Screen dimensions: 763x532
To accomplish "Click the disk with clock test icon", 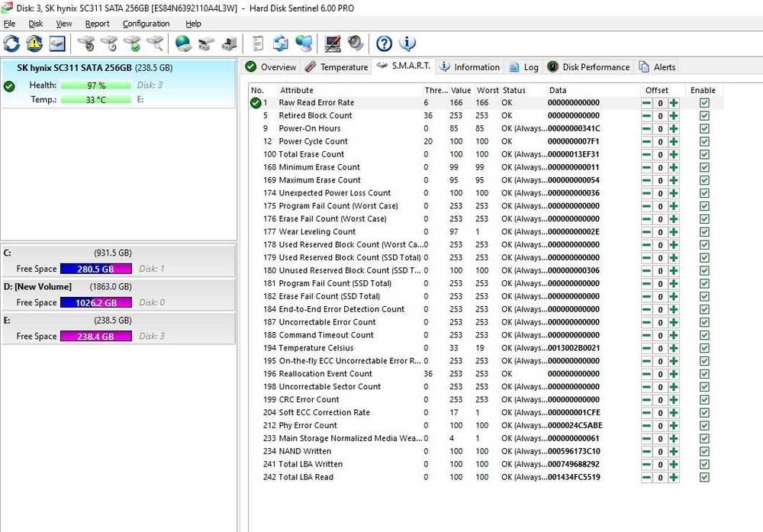I will (109, 44).
